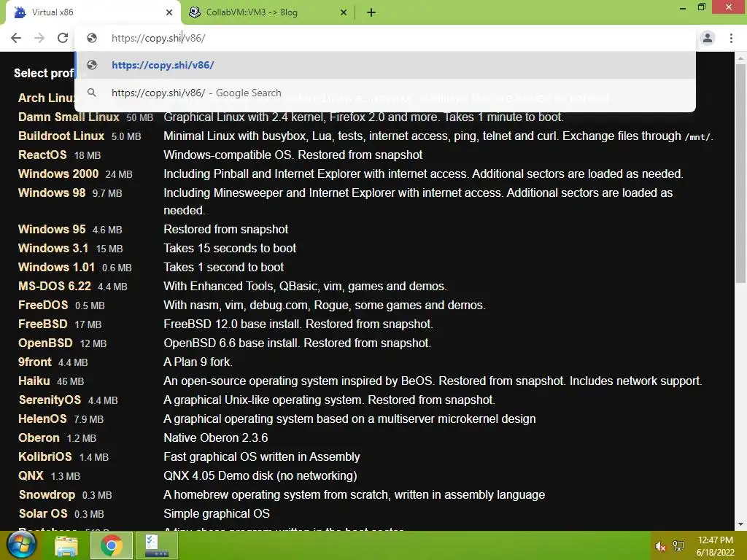Open the checklist program in the taskbar
The width and height of the screenshot is (747, 560).
coord(157,545)
